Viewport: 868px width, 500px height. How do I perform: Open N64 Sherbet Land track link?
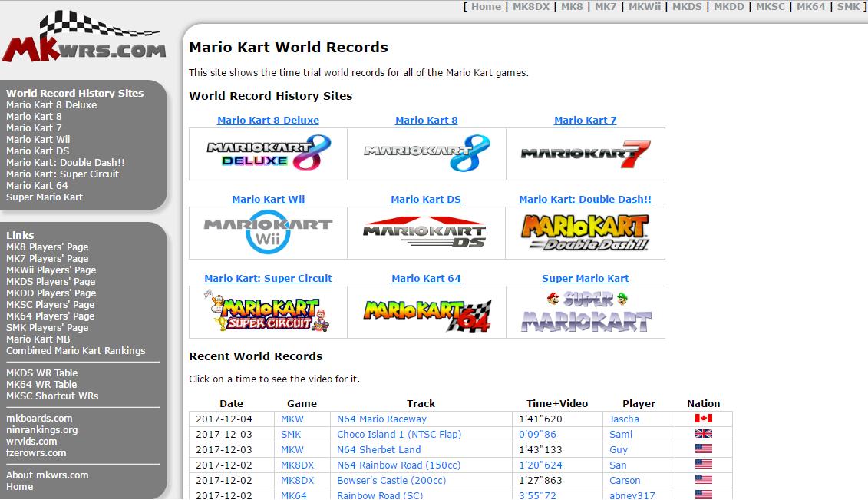point(378,449)
